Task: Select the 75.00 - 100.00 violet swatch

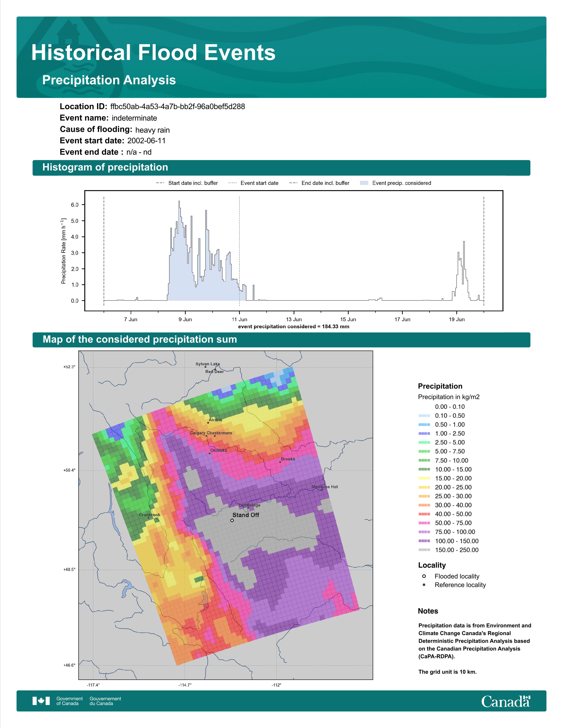Action: click(424, 532)
